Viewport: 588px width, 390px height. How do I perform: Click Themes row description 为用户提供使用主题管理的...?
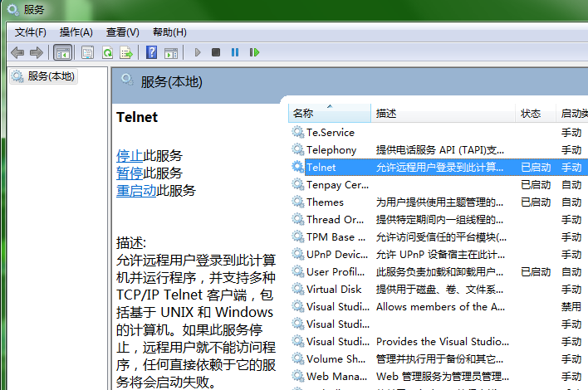tap(439, 202)
